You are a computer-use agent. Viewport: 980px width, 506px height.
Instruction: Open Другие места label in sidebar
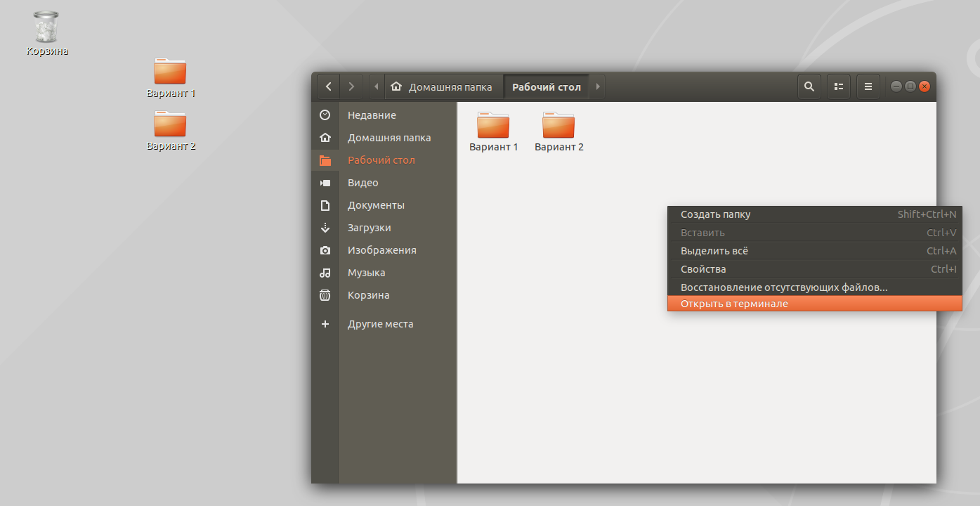click(381, 324)
